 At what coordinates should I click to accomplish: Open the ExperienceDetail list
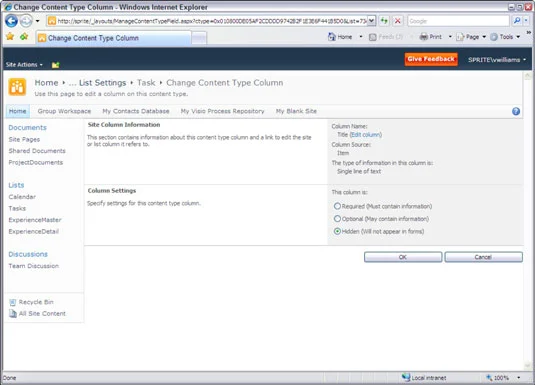[x=33, y=231]
